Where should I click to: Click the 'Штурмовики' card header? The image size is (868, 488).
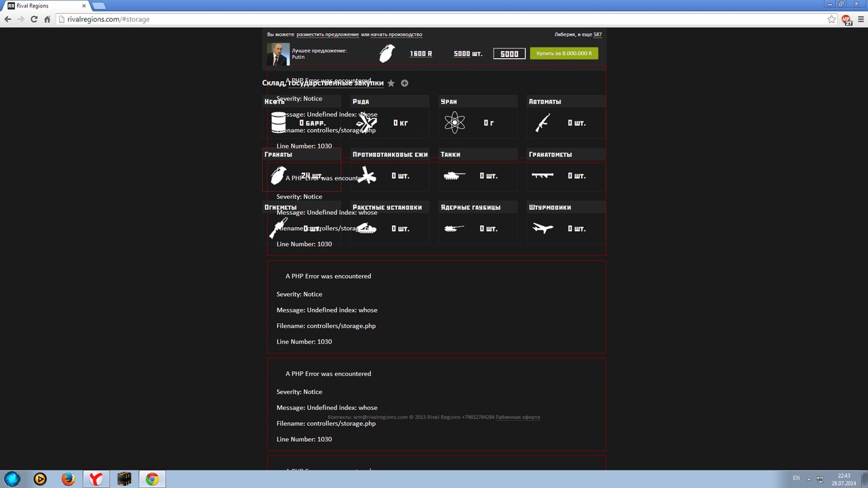point(566,207)
